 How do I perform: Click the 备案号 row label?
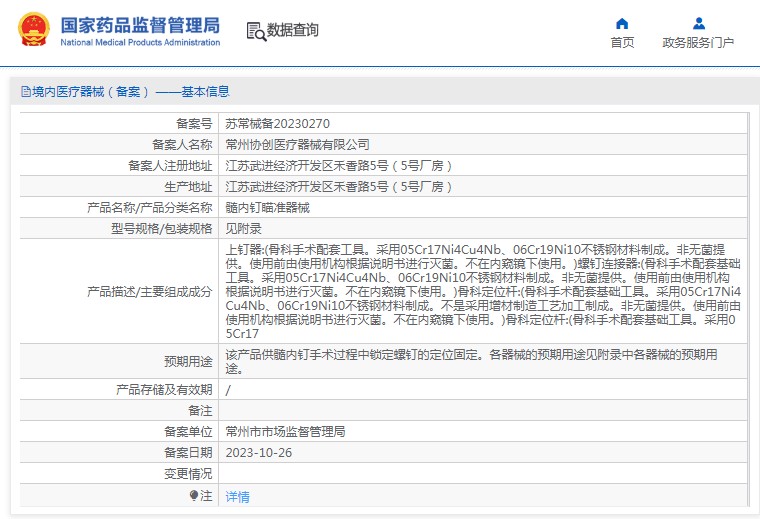pyautogui.click(x=194, y=124)
